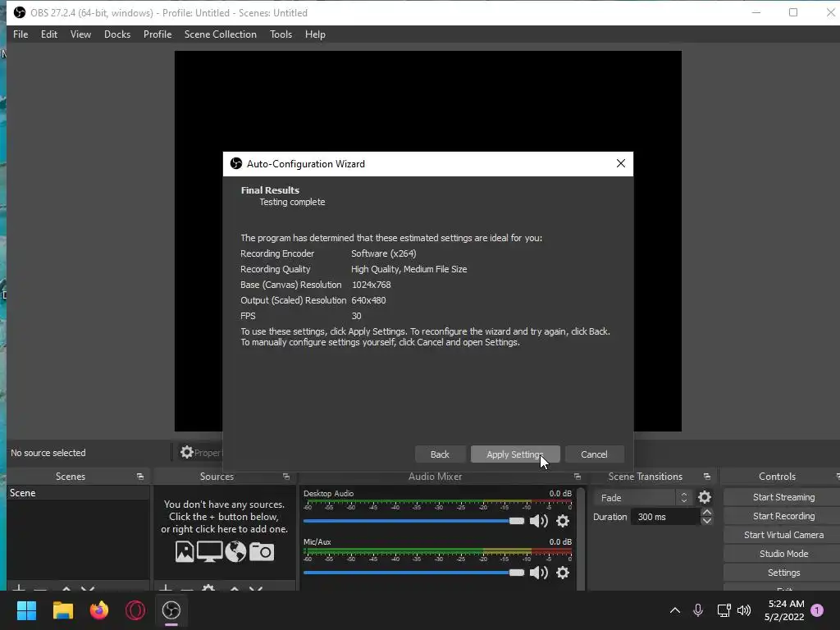Click Start Recording
Image resolution: width=840 pixels, height=630 pixels.
[783, 516]
